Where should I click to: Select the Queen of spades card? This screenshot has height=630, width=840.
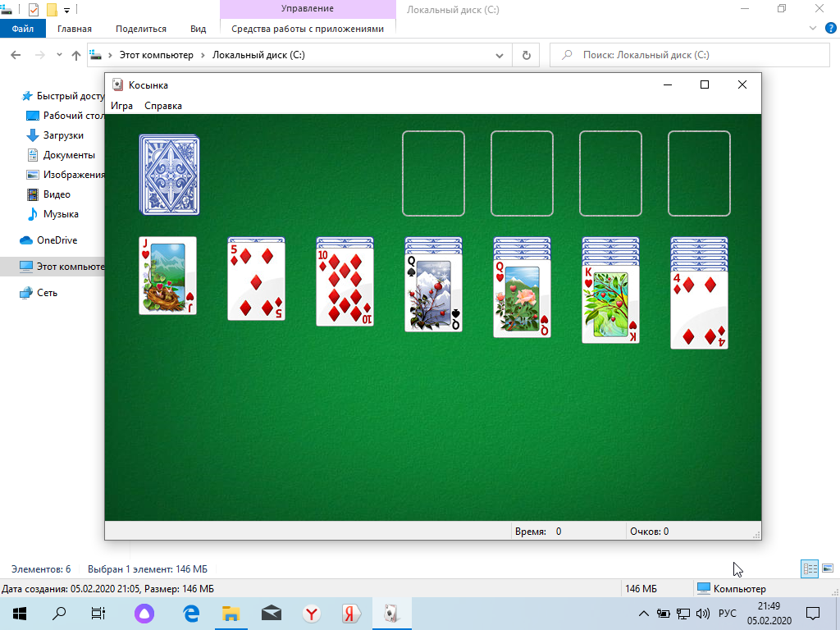point(433,293)
